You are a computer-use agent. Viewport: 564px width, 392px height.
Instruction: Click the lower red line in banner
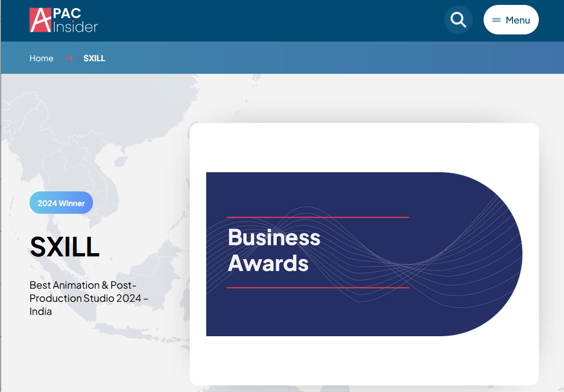317,287
